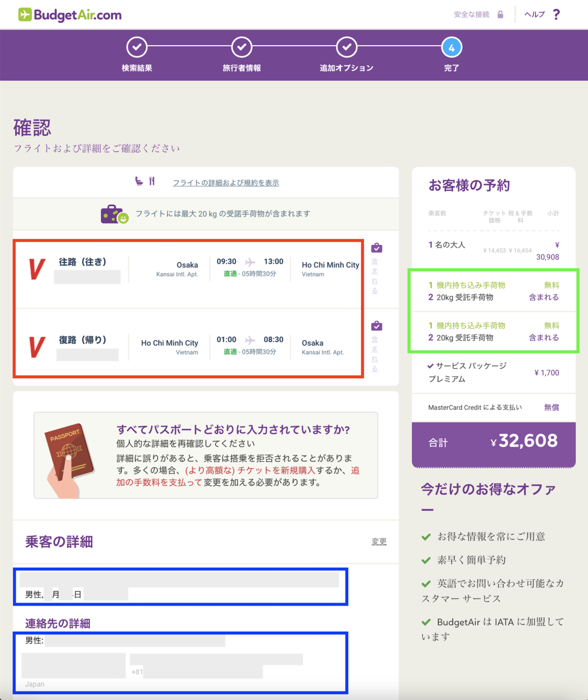This screenshot has height=700, width=588.
Task: Click お客様の予約 heading
Action: [x=470, y=186]
